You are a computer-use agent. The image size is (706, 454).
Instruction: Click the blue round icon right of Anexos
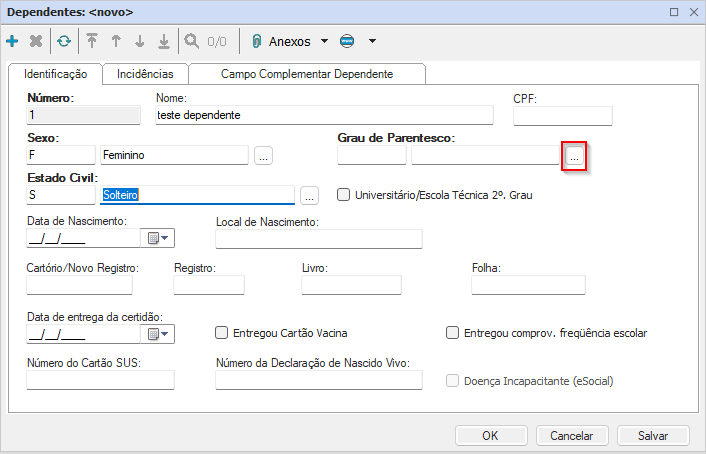[348, 42]
